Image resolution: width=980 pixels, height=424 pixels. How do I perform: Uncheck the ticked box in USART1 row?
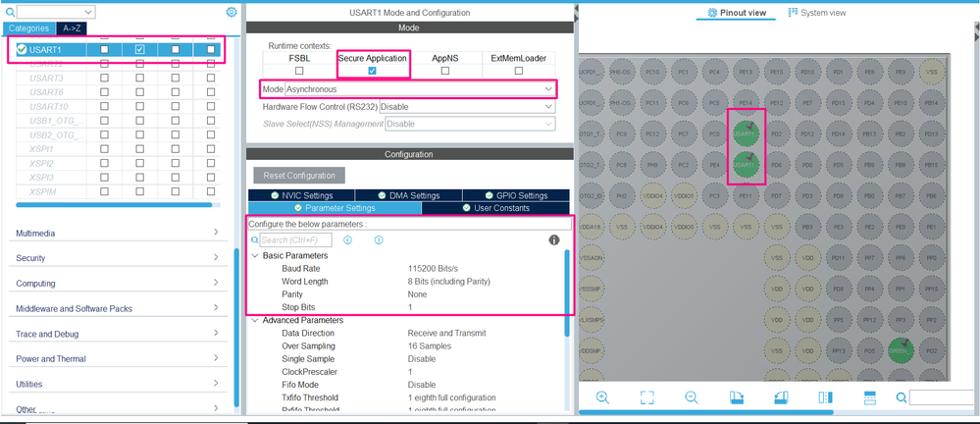pyautogui.click(x=140, y=49)
